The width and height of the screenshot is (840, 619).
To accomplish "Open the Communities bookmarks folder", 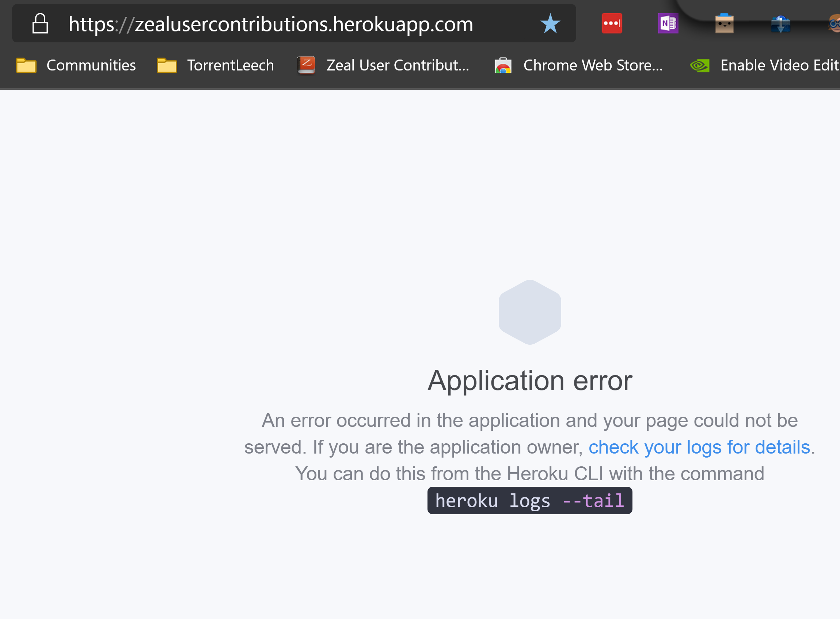I will [x=91, y=65].
